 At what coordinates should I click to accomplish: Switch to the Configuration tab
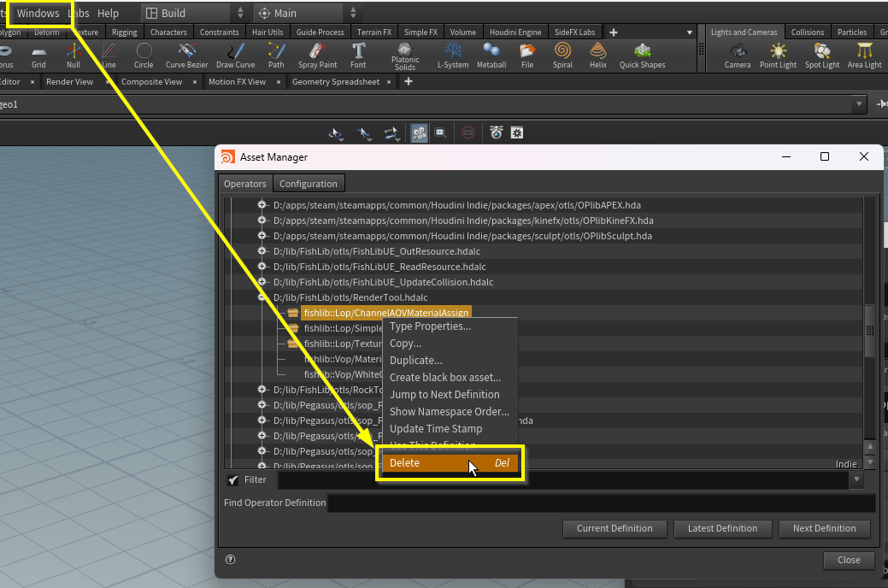tap(308, 184)
